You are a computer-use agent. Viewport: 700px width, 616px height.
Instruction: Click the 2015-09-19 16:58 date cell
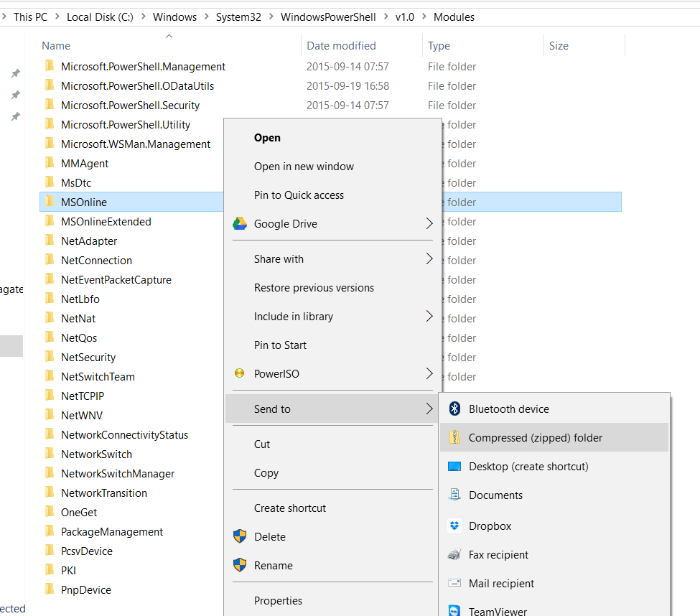(347, 85)
